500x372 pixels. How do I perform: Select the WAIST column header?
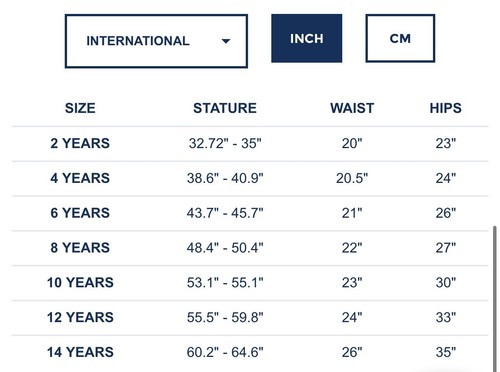352,108
